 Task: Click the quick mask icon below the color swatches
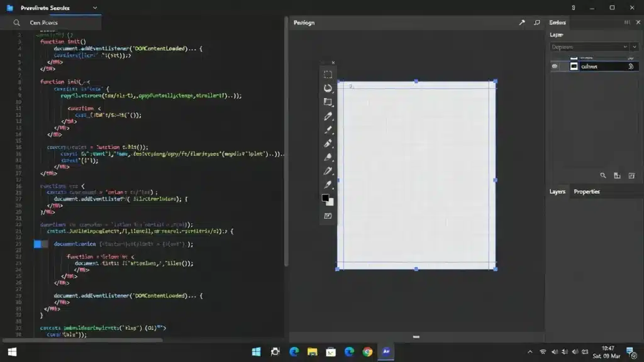328,216
